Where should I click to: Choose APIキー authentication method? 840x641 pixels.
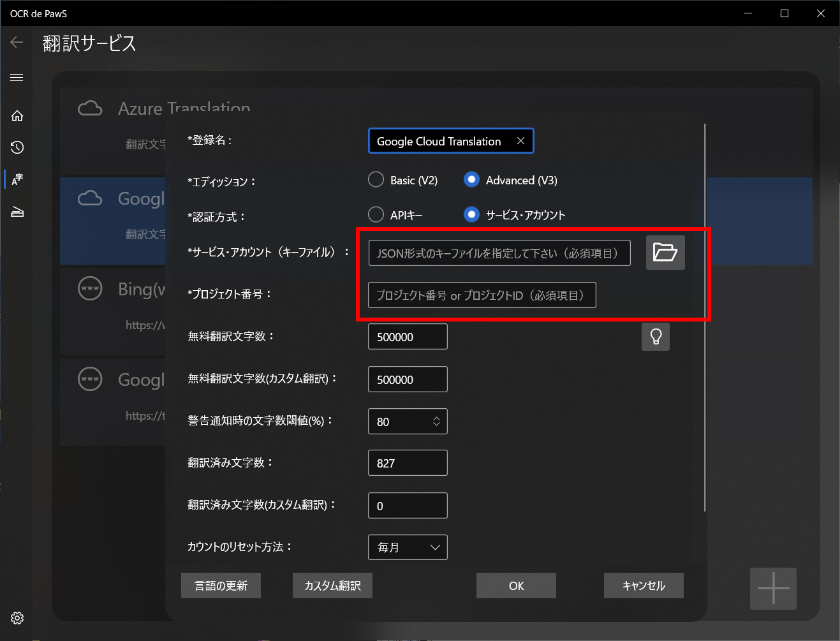click(x=376, y=215)
